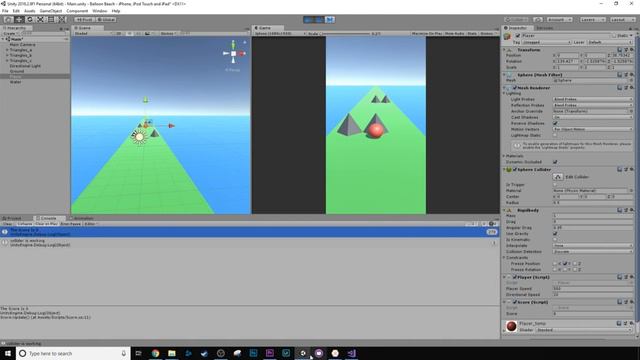Click the Edit Collider icon button
The image size is (640, 360).
(558, 177)
